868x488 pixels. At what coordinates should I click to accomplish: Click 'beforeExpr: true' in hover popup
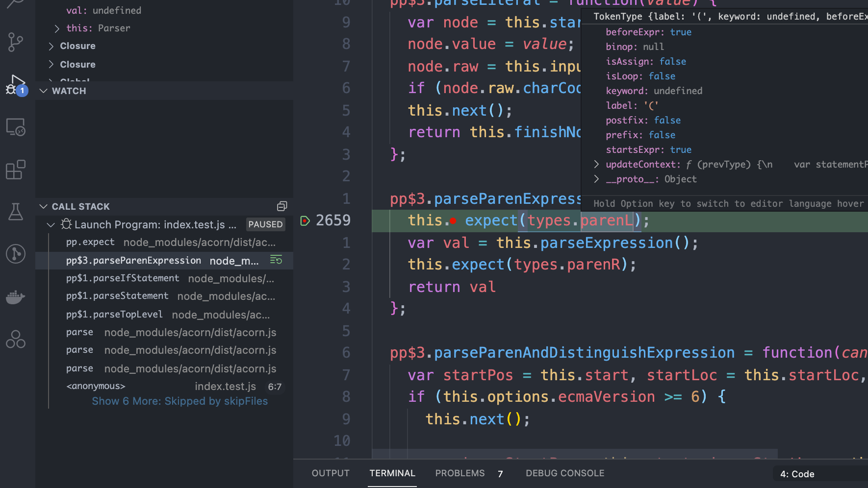click(648, 32)
